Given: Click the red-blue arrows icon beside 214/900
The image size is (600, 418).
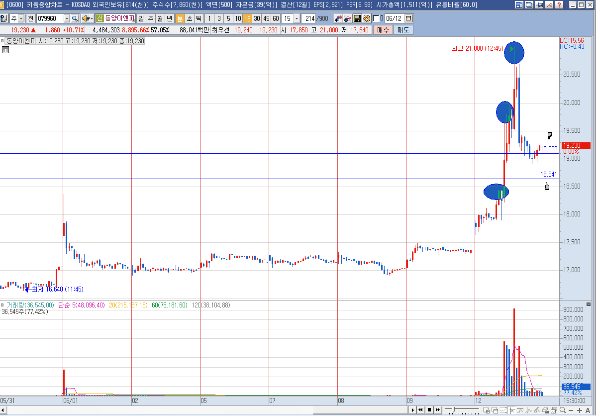Looking at the screenshot, I should coord(338,18).
